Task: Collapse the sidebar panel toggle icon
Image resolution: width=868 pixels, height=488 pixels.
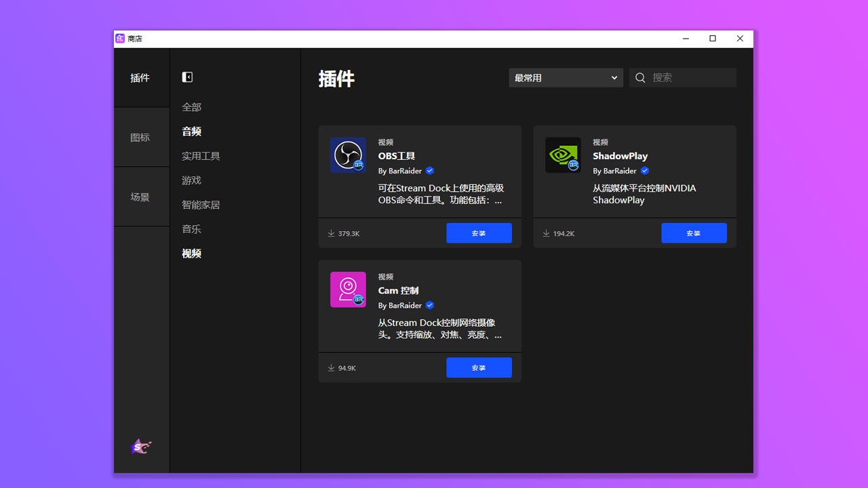Action: tap(187, 77)
